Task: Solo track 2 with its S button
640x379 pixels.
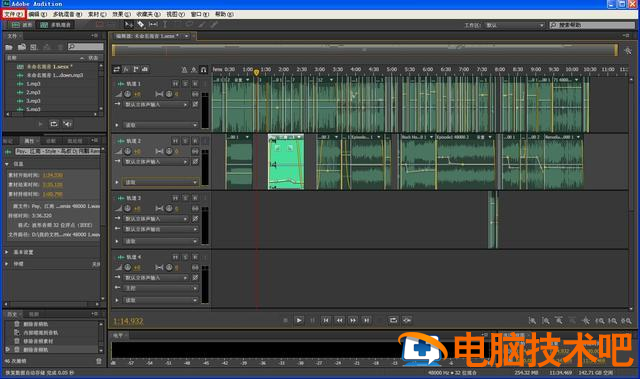Action: coord(185,141)
